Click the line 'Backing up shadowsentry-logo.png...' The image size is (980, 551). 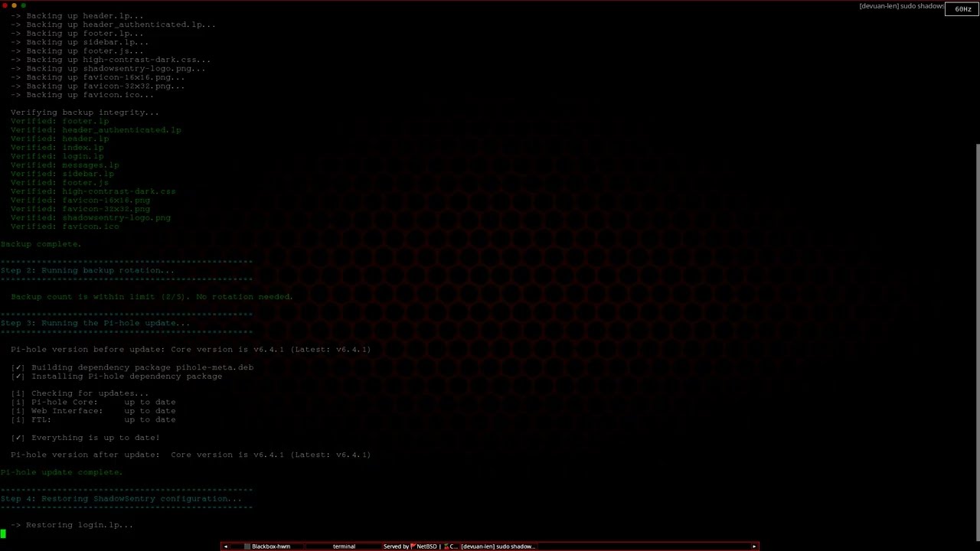[108, 68]
